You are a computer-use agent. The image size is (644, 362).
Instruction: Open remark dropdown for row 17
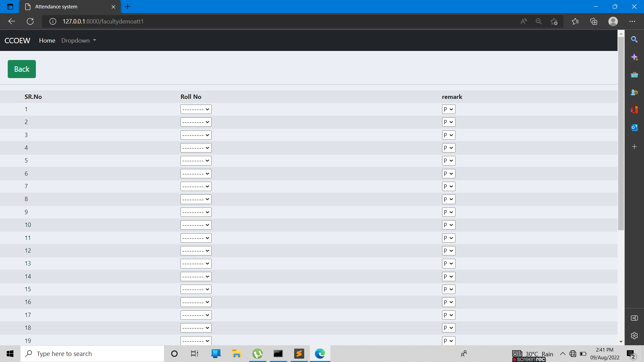pyautogui.click(x=448, y=315)
